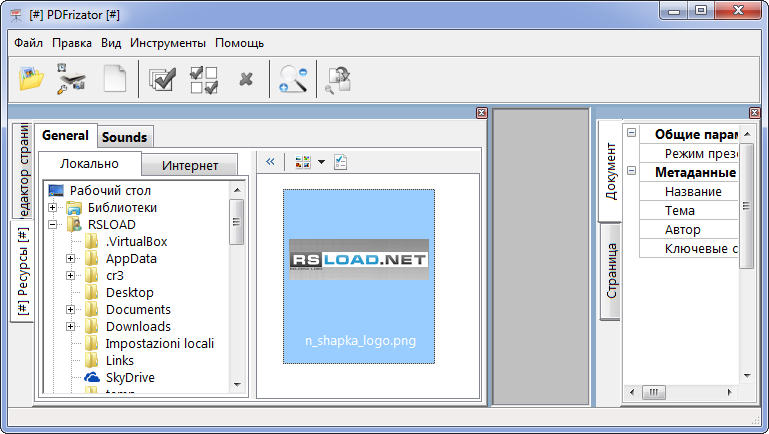This screenshot has width=769, height=434.
Task: Collapse the Общие параметры property group
Action: (x=632, y=132)
